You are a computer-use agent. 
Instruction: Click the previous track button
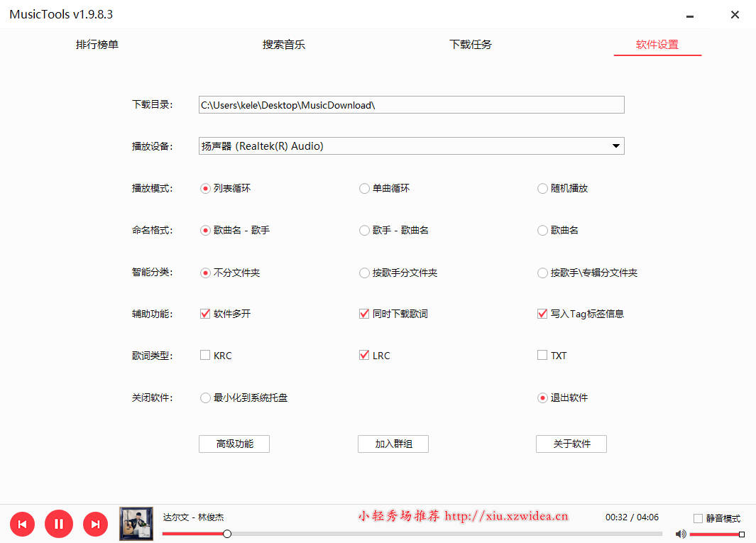22,524
